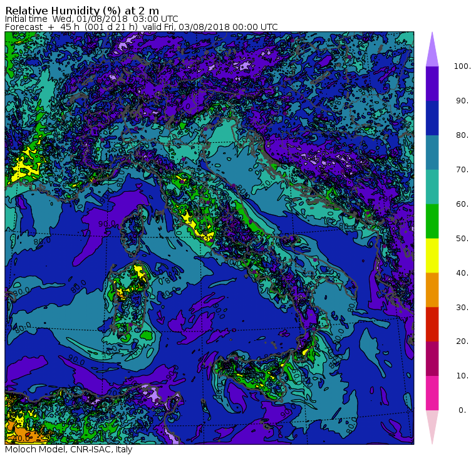Click the "40.0" contour label in the orange area
Image resolution: width=476 pixels, height=458 pixels.
click(22, 438)
